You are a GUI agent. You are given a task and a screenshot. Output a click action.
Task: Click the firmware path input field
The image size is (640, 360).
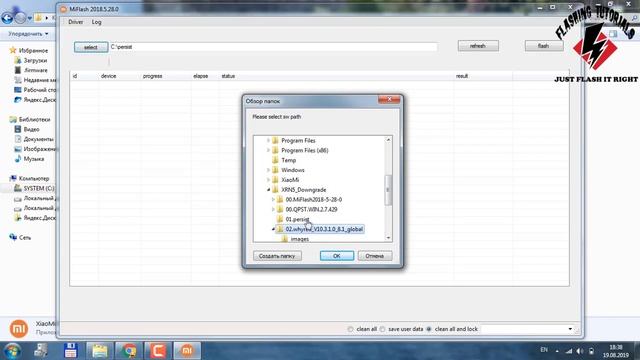click(x=273, y=47)
